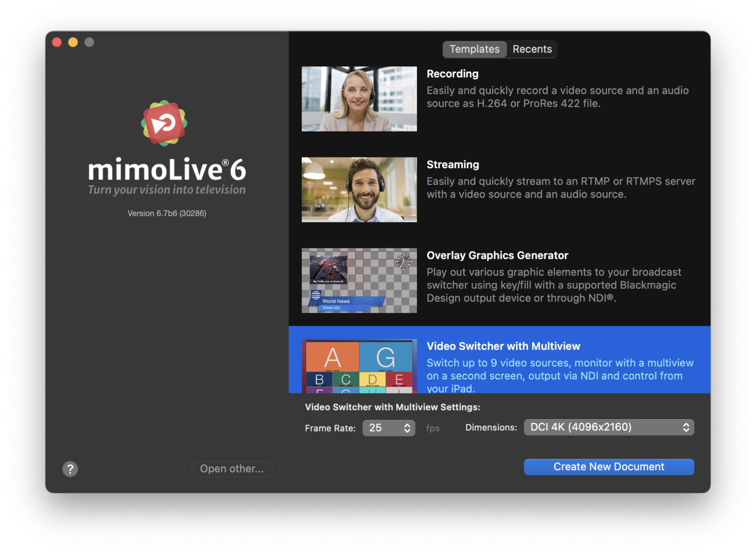
Task: Open the help question mark icon
Action: point(70,469)
